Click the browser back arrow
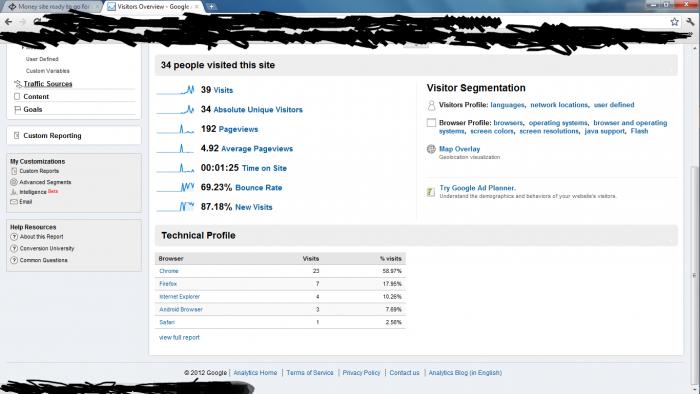Image resolution: width=700 pixels, height=394 pixels. [8, 21]
